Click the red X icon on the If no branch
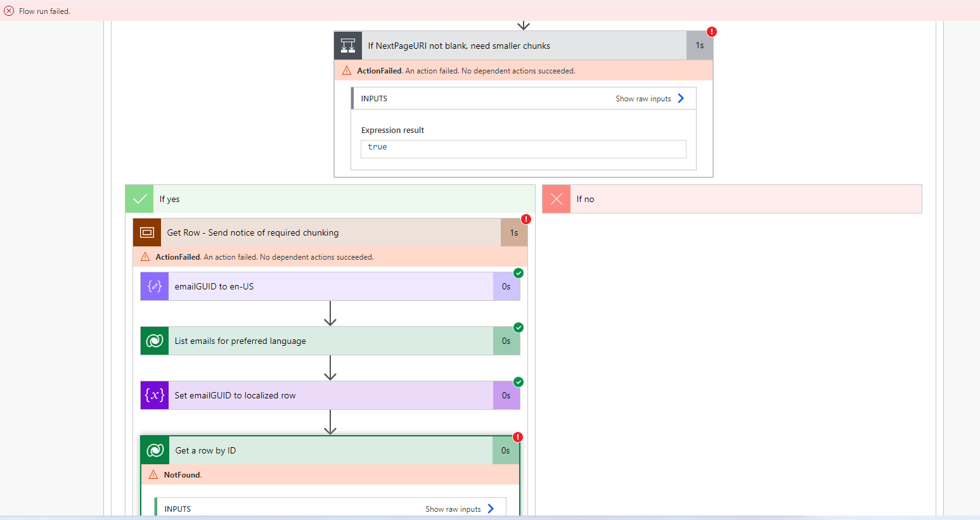Viewport: 980px width, 520px height. pos(556,198)
